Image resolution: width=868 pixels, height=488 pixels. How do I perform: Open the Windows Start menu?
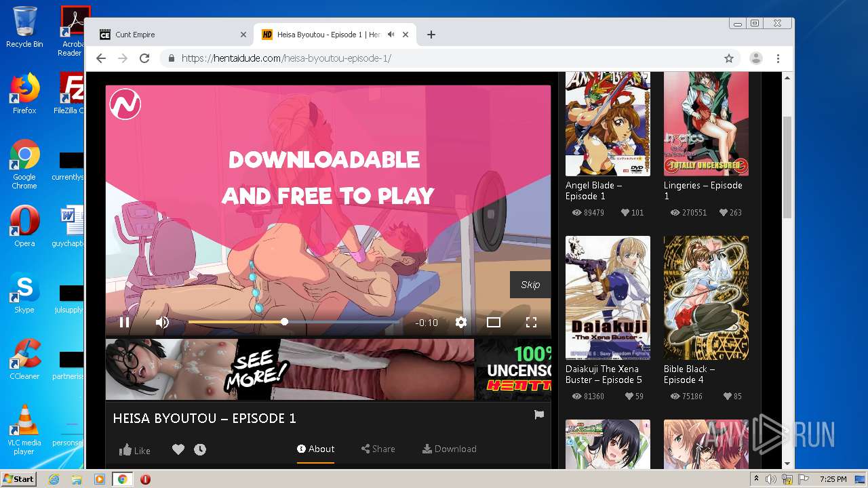click(x=18, y=479)
